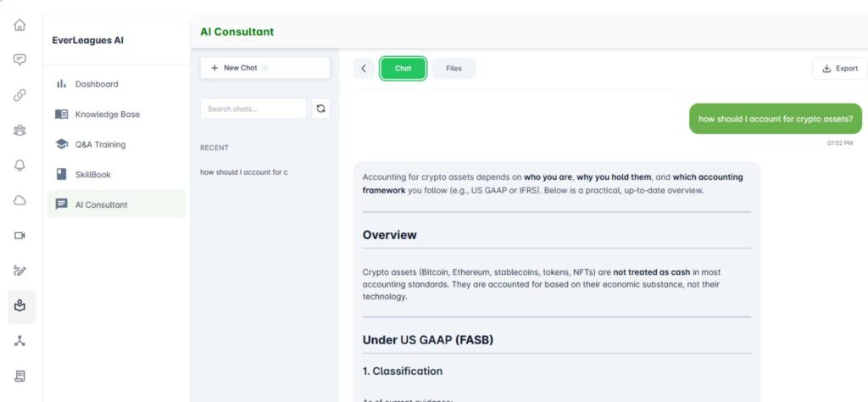Open the video camera icon

[x=20, y=236]
